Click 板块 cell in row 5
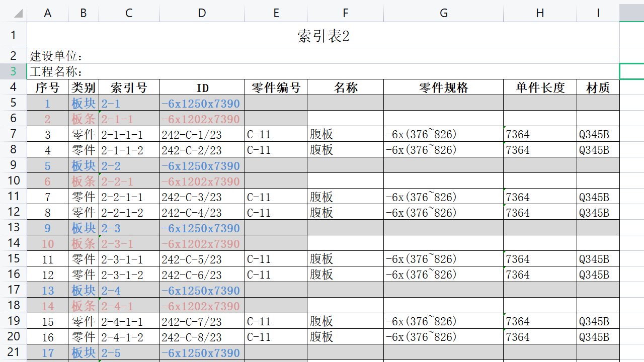The width and height of the screenshot is (644, 362). point(84,103)
